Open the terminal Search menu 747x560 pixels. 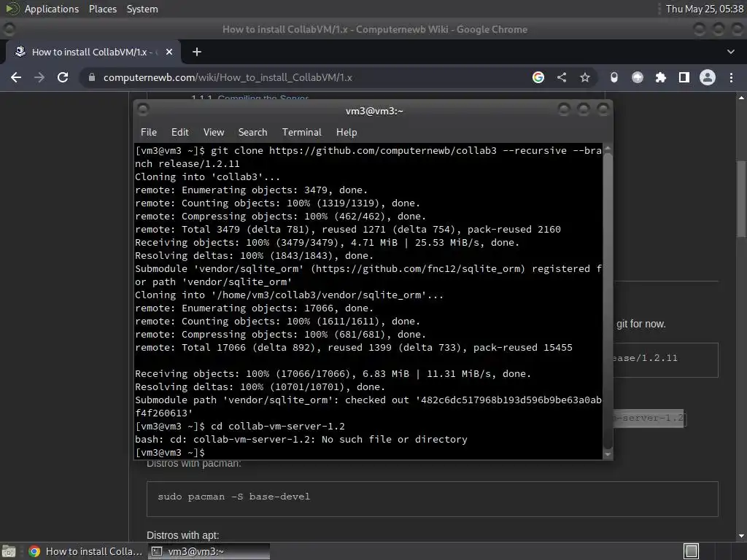(x=252, y=132)
